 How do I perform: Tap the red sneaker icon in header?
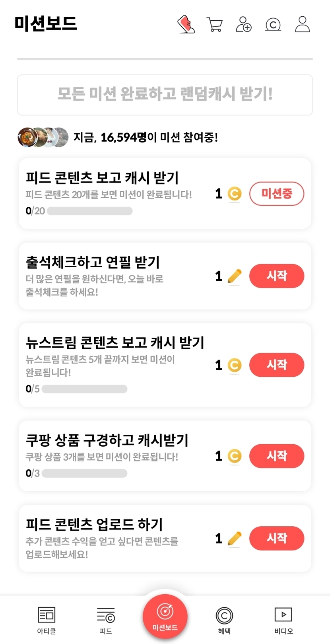[186, 24]
